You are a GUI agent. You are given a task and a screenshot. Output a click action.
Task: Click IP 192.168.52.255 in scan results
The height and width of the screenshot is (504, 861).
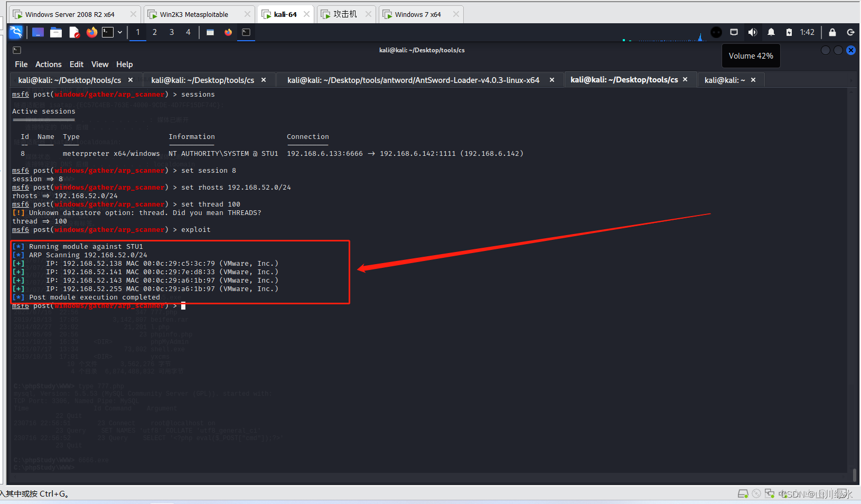point(92,289)
